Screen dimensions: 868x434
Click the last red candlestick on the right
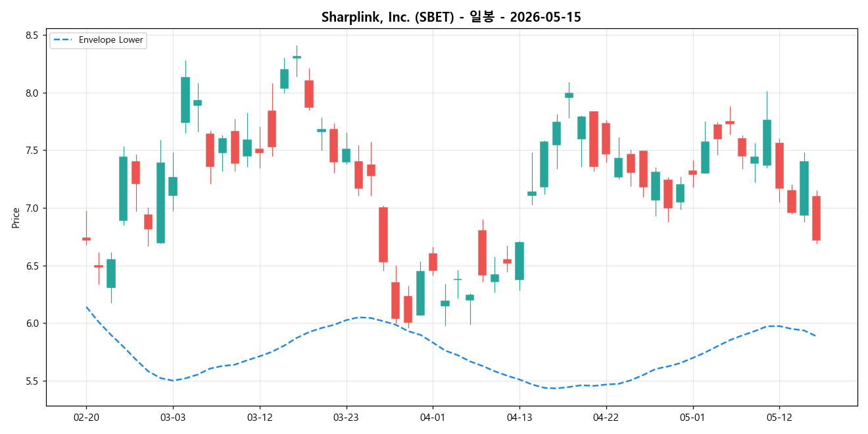(x=816, y=218)
